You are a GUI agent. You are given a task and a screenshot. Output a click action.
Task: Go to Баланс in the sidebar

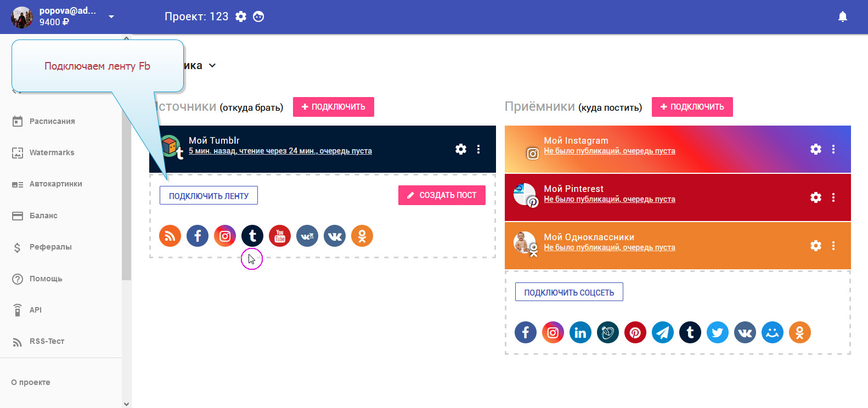pyautogui.click(x=43, y=216)
